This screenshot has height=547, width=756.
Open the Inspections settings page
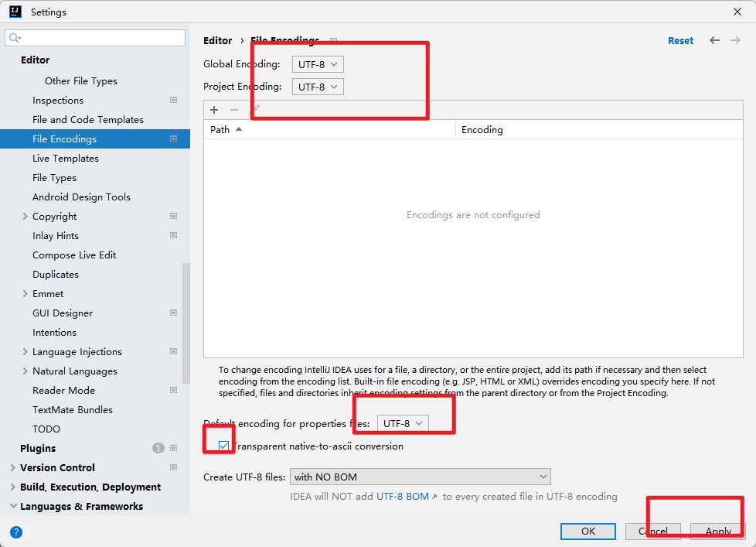(58, 101)
